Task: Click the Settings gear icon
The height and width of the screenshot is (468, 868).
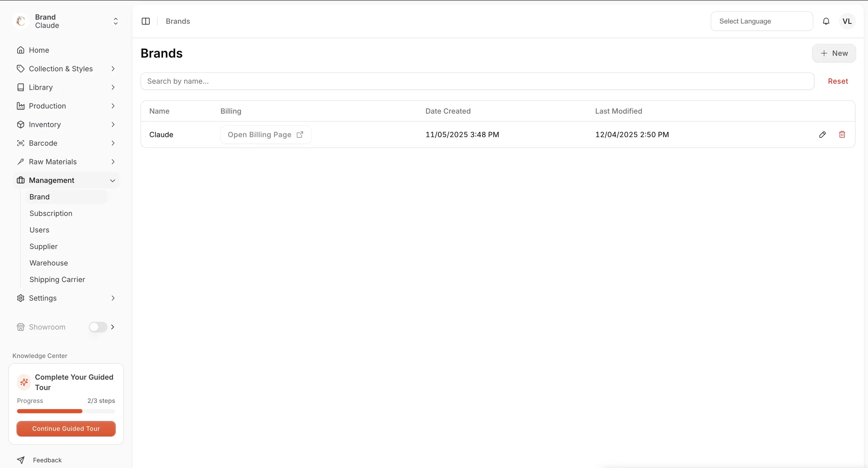Action: tap(21, 298)
